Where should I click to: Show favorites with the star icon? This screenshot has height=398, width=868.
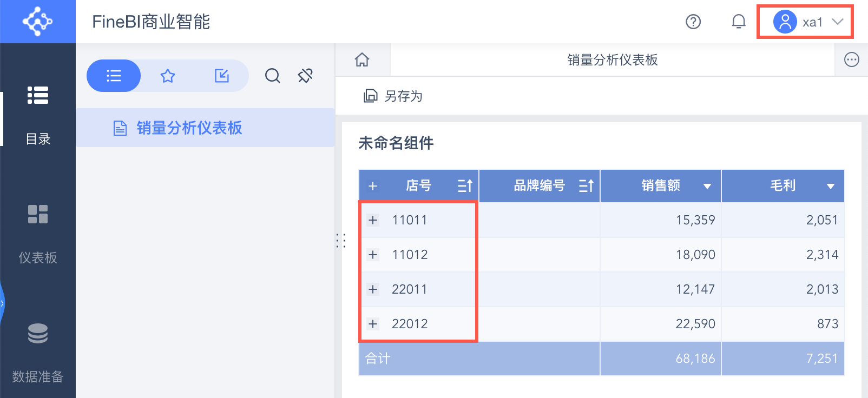point(168,76)
